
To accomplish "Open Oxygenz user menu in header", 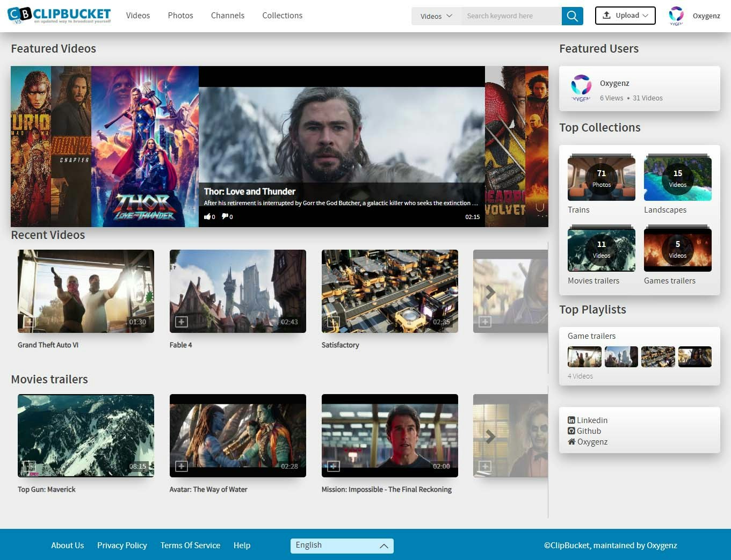I will [706, 16].
